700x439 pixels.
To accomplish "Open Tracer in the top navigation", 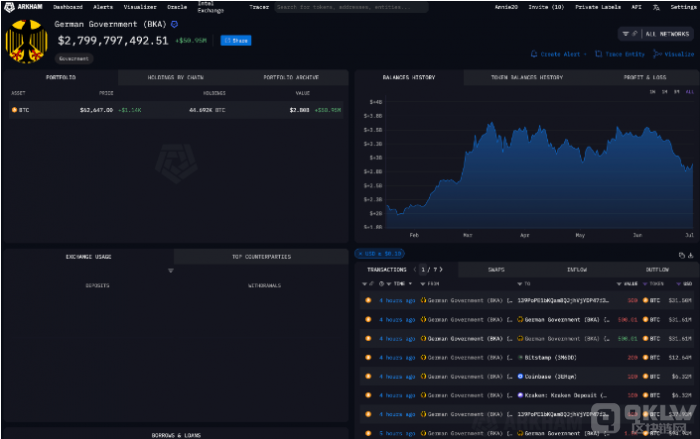I will pos(259,7).
